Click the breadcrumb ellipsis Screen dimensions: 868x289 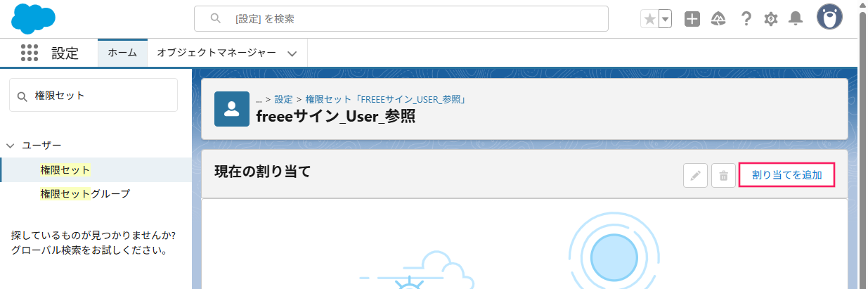259,99
